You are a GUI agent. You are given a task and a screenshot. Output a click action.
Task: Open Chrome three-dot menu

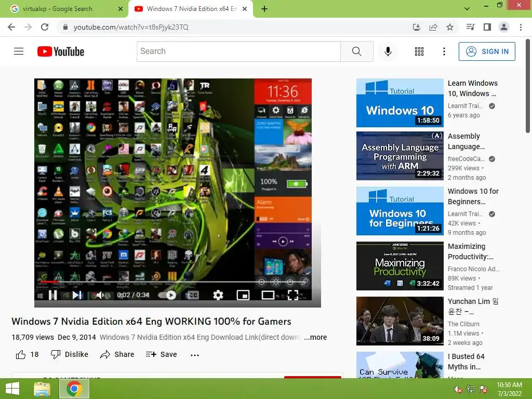(x=521, y=27)
